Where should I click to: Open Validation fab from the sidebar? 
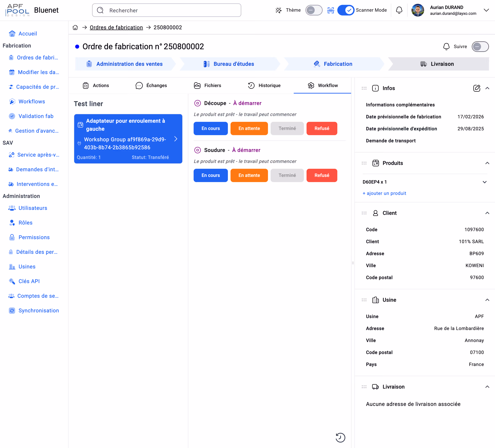(36, 116)
